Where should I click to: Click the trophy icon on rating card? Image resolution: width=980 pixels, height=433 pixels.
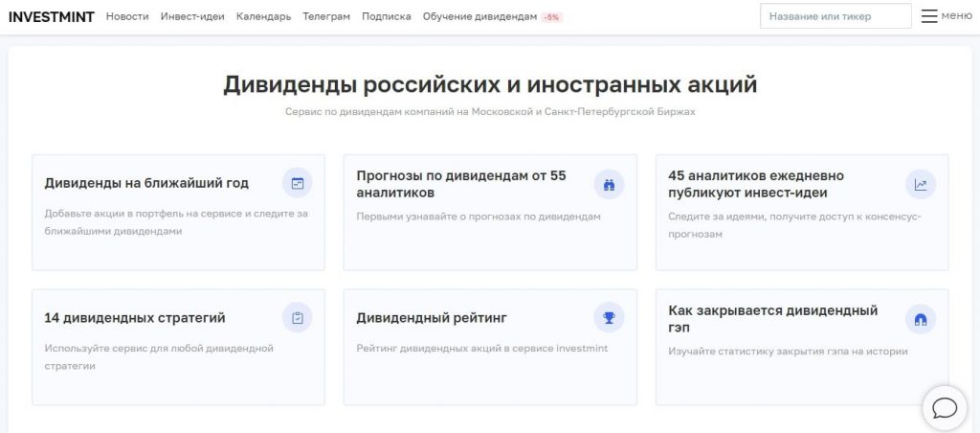click(609, 318)
